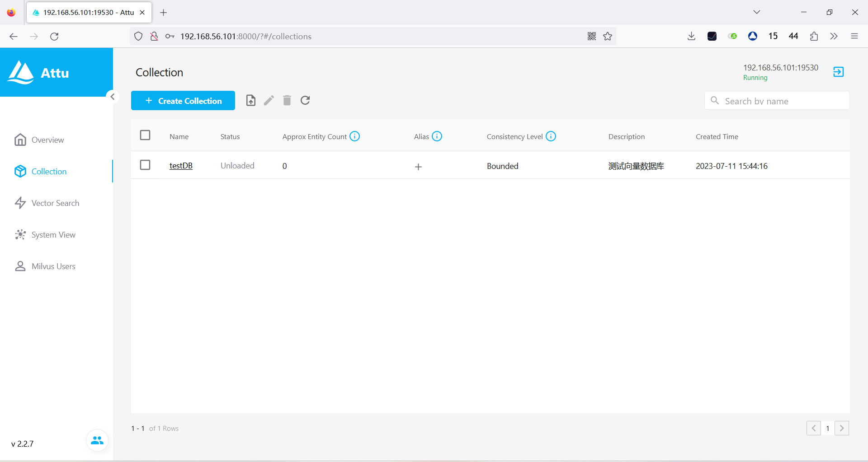
Task: Open the Firefox extensions puzzle icon
Action: [814, 36]
